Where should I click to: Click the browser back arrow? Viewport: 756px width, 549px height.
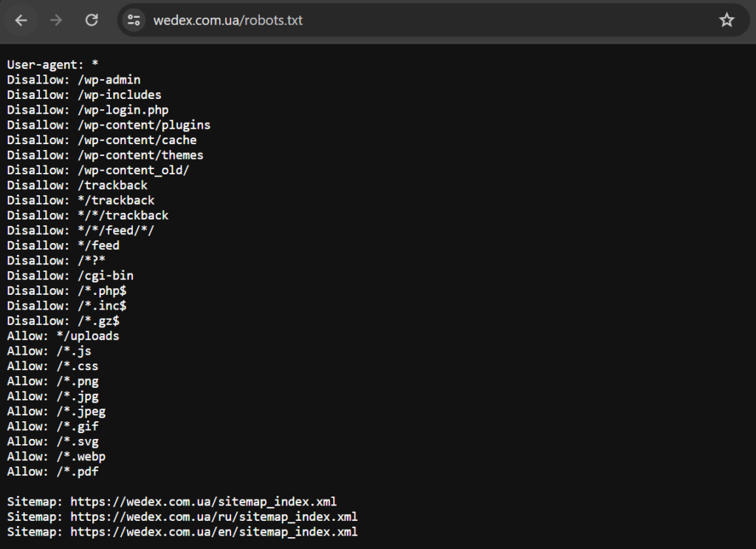[21, 20]
